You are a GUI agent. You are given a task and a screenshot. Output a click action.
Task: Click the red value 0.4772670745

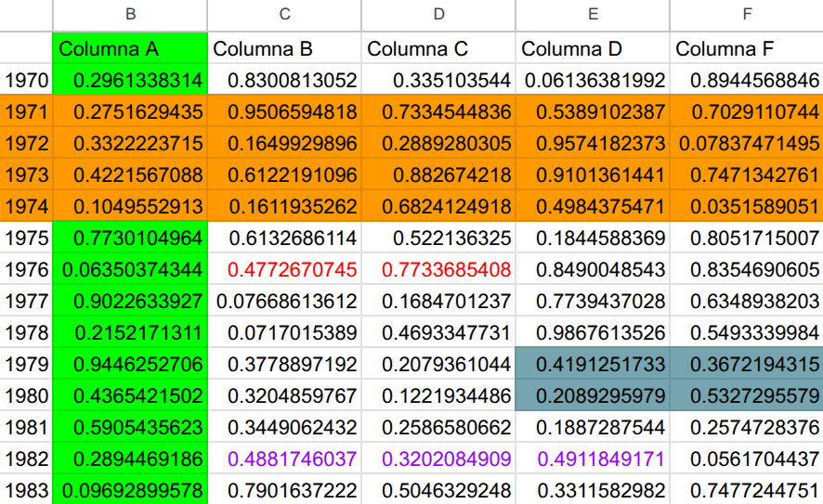(x=284, y=270)
